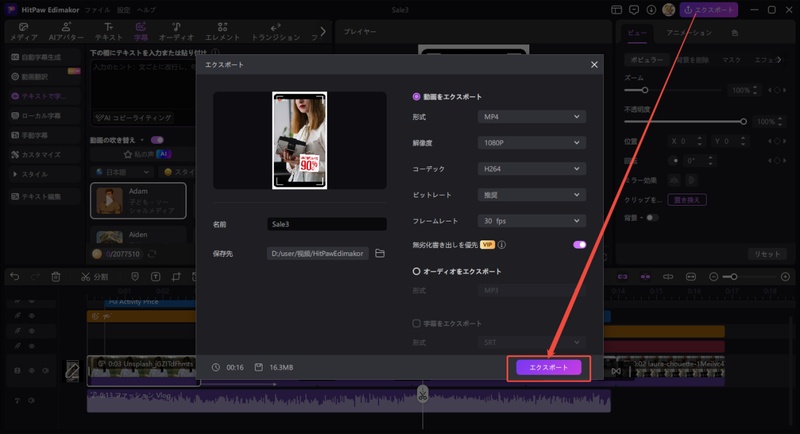Screen dimensions: 800x434
Task: Adjust the timeline zoom slider handle
Action: coord(734,276)
